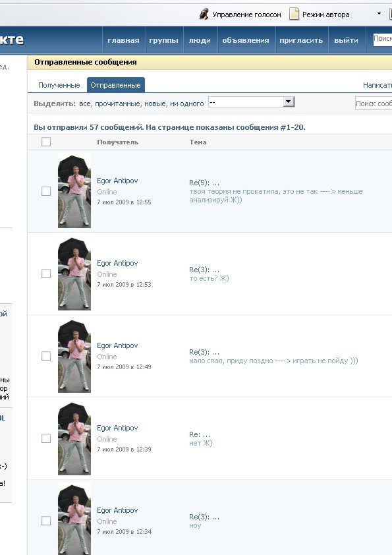
Task: Choose ни одного selection link
Action: [x=187, y=103]
